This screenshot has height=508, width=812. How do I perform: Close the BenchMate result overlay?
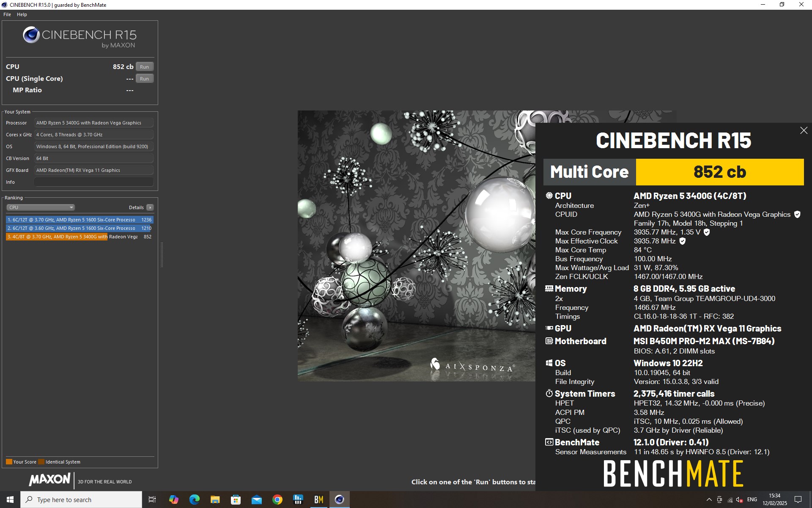804,131
